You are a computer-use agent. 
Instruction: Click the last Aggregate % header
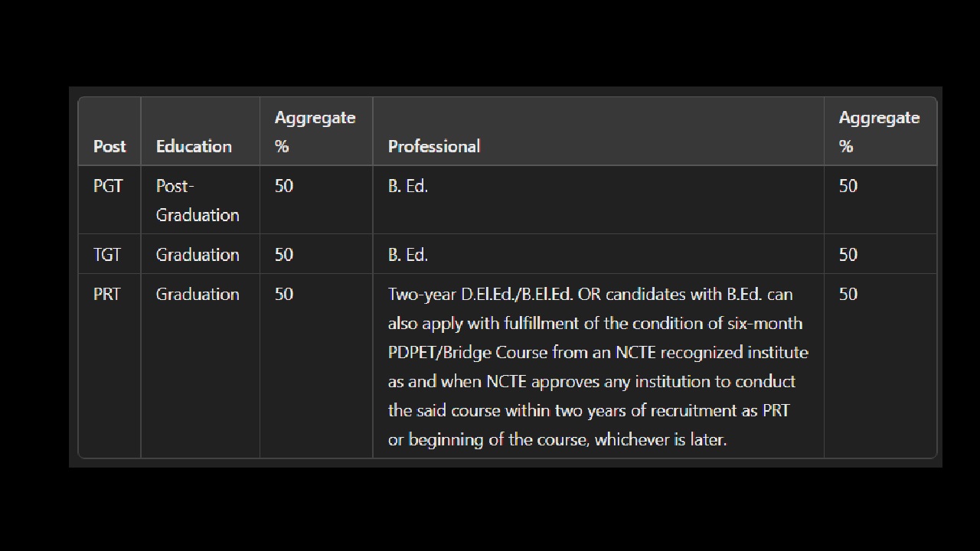pos(879,132)
